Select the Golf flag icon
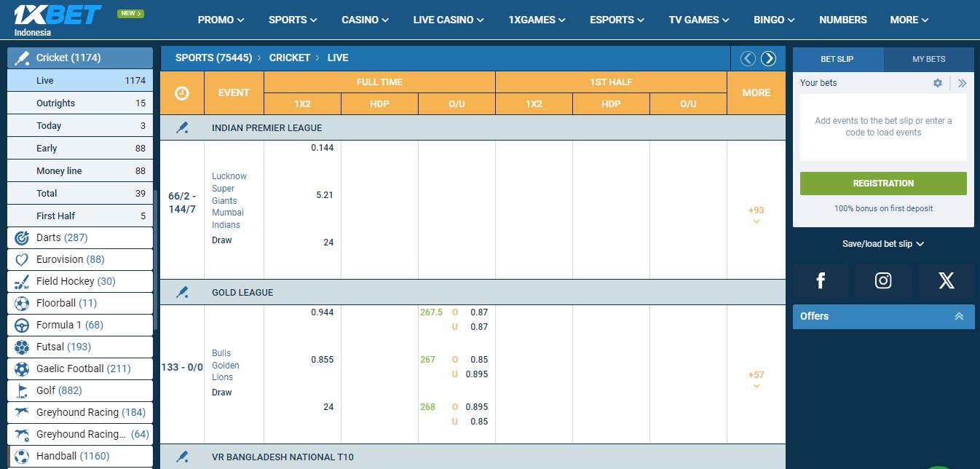The image size is (980, 469). [x=22, y=390]
